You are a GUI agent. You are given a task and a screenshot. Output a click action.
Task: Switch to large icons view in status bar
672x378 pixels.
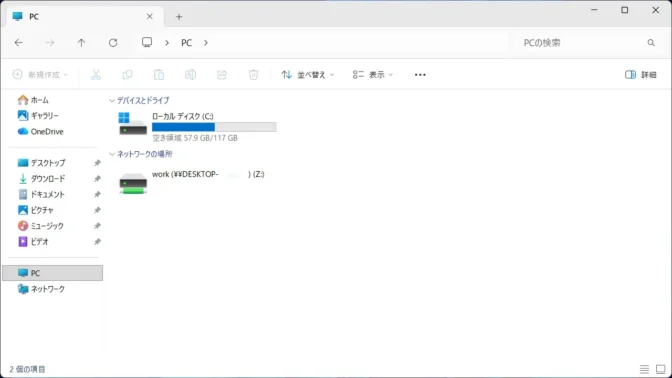point(660,369)
